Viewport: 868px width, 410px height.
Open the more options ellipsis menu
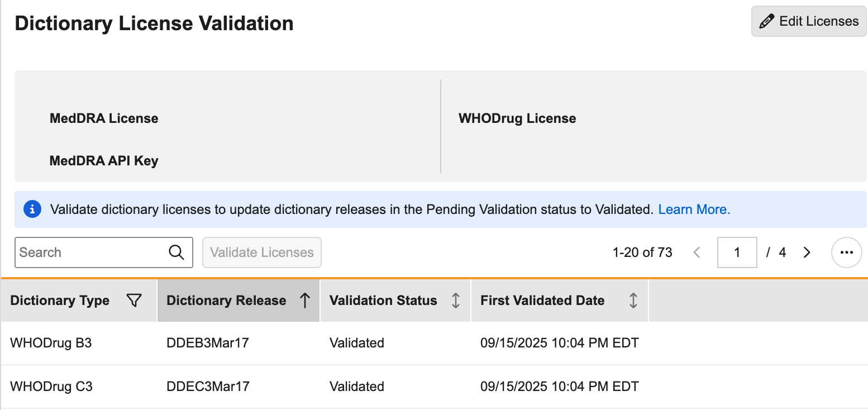click(846, 252)
